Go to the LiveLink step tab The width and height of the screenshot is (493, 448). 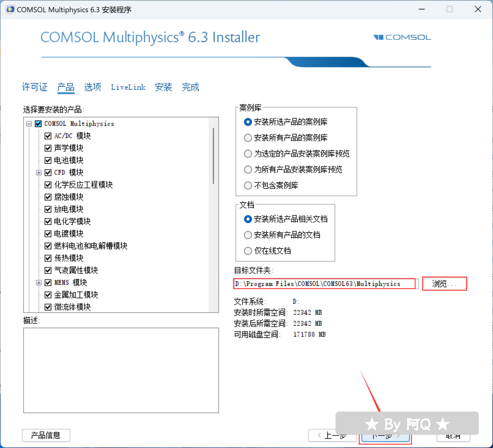(128, 87)
